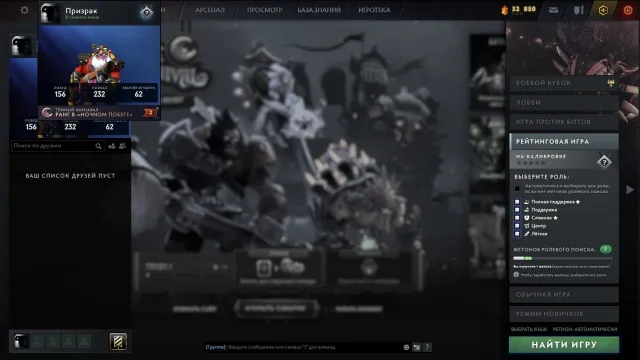Click the 62 stat on profile card
640x360 pixels.
coord(138,92)
